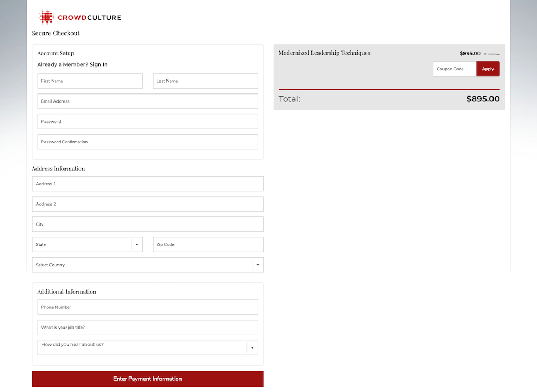
Task: Focus the Last Name field
Action: (x=206, y=81)
